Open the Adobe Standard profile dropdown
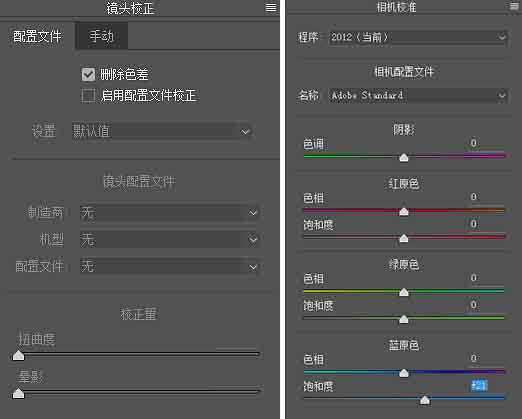 418,96
